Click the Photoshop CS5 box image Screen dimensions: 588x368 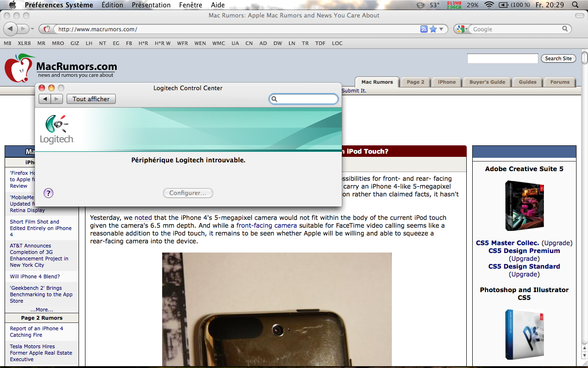pyautogui.click(x=524, y=335)
